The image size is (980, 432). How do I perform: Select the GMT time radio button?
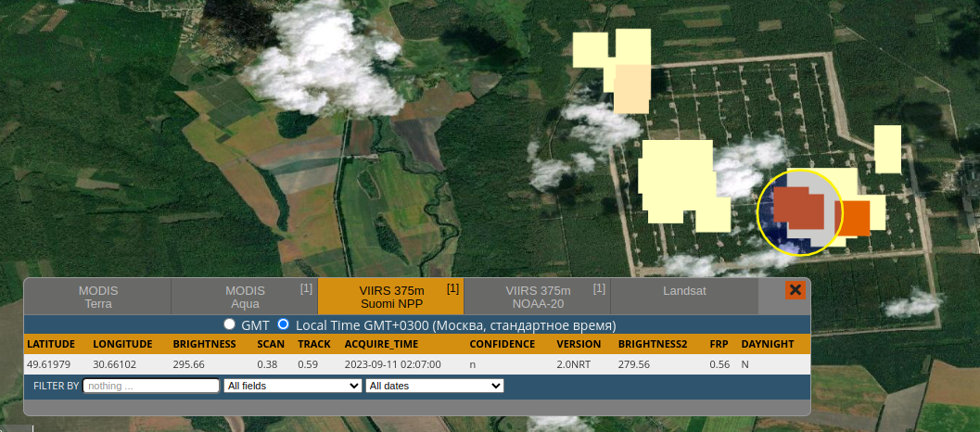tap(230, 324)
